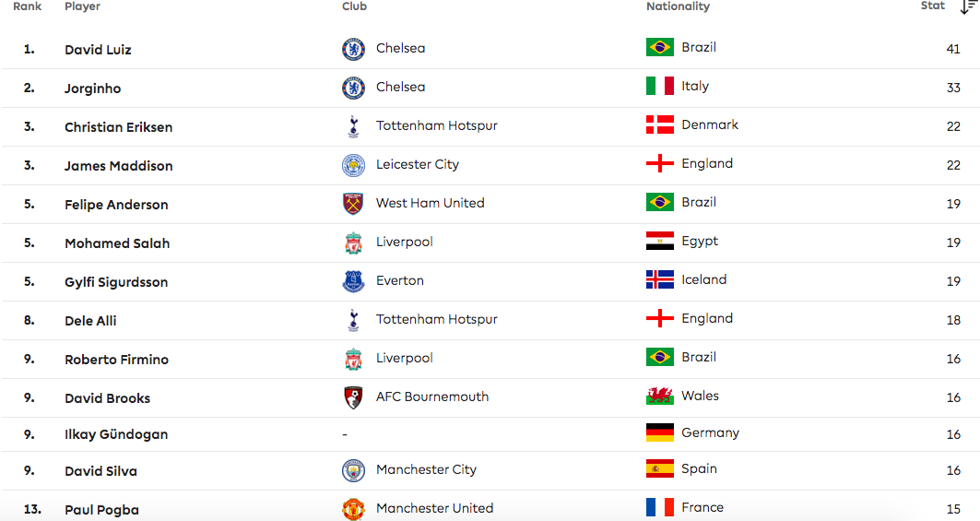
Task: Click the Everton club crest icon
Action: coord(353,281)
